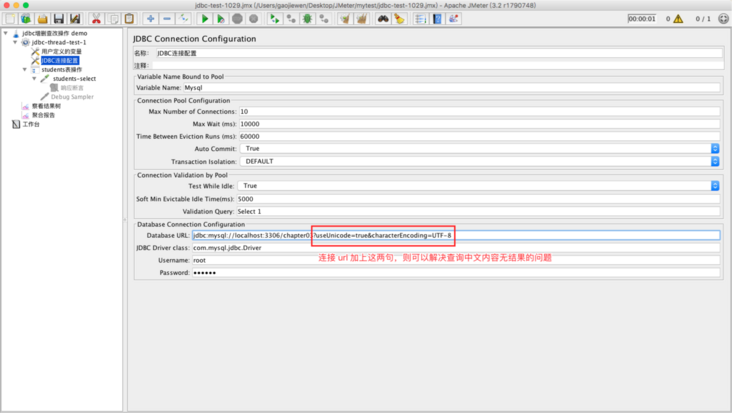Click the Max Wait (ms) field
Screen dimensions: 732x413
479,124
